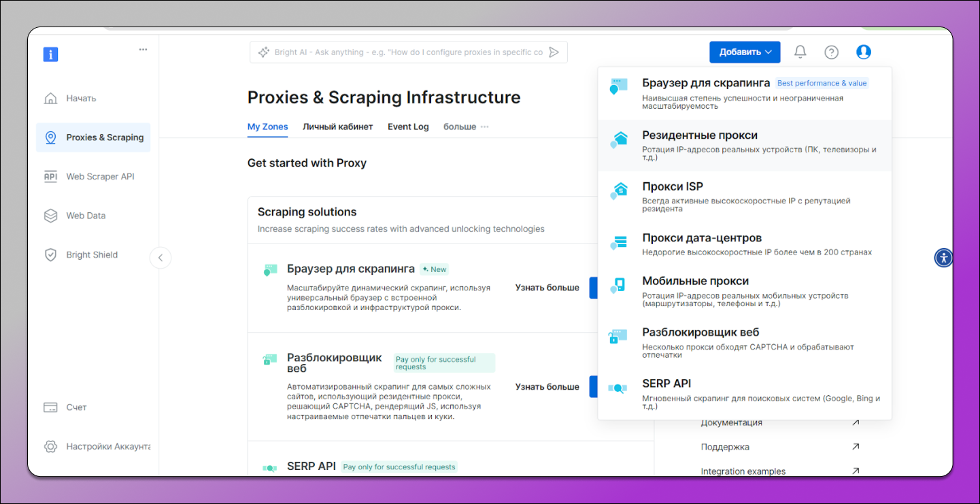980x504 pixels.
Task: Open the Документация link
Action: pyautogui.click(x=732, y=422)
